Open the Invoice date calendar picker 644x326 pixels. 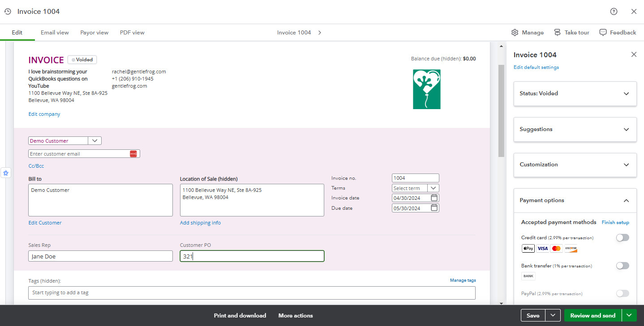pos(434,198)
